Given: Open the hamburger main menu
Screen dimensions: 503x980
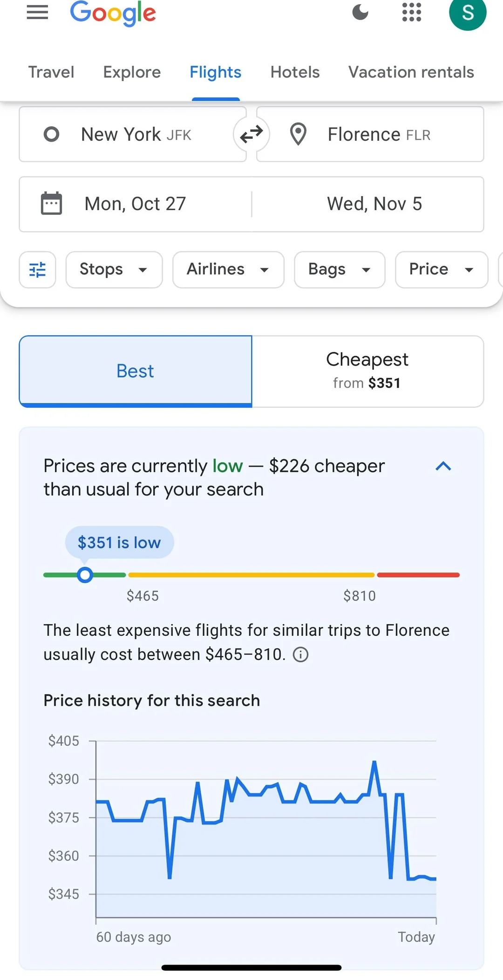Looking at the screenshot, I should [x=37, y=13].
